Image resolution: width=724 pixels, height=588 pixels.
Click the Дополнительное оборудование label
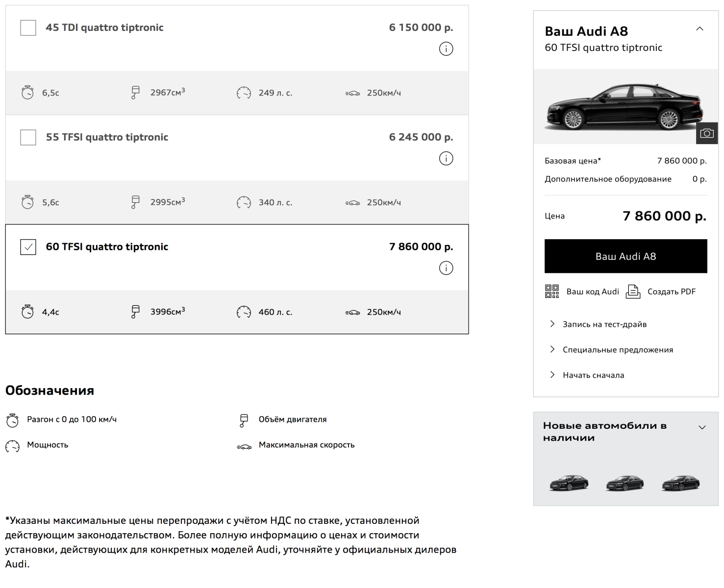coord(608,179)
